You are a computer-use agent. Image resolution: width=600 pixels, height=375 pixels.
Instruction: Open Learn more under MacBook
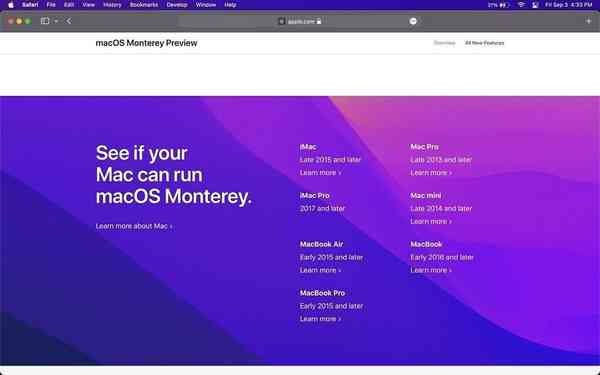tap(431, 270)
